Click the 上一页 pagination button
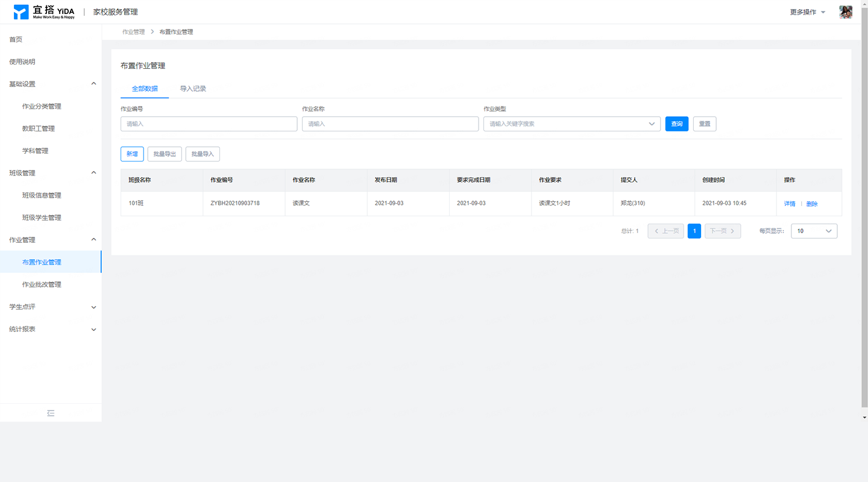Screen dimensions: 868x482 [665, 231]
